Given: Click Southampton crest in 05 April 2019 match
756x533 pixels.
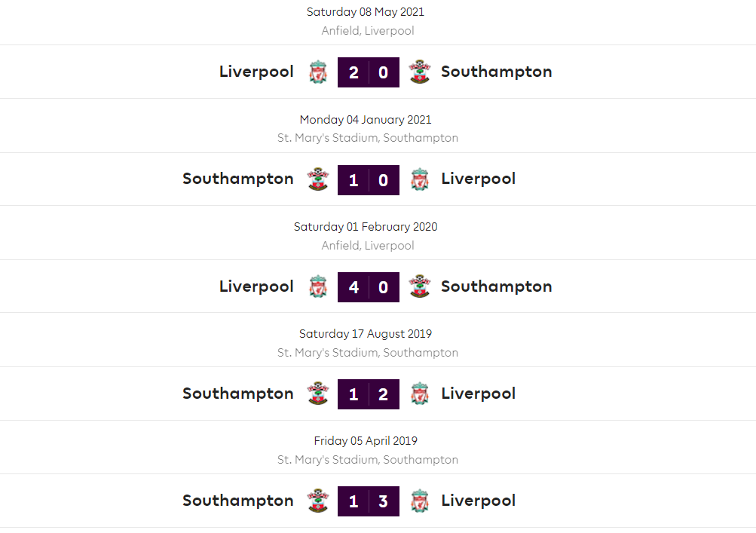Looking at the screenshot, I should 318,501.
